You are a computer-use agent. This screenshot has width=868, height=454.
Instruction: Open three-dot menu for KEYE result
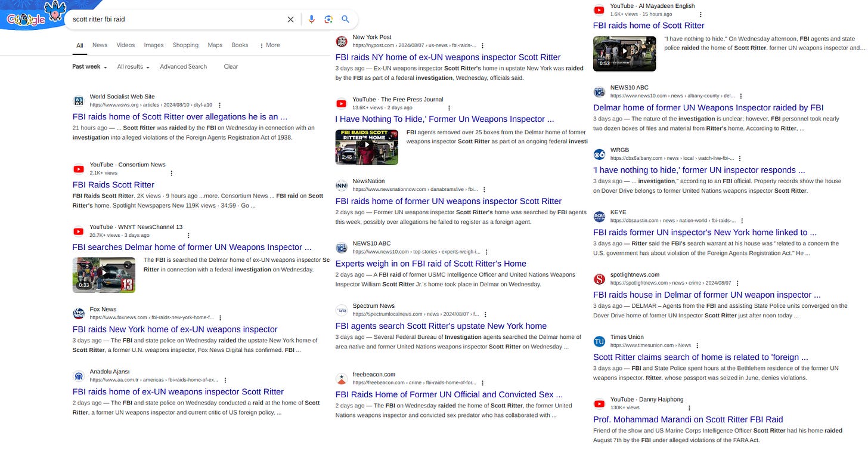tap(742, 221)
